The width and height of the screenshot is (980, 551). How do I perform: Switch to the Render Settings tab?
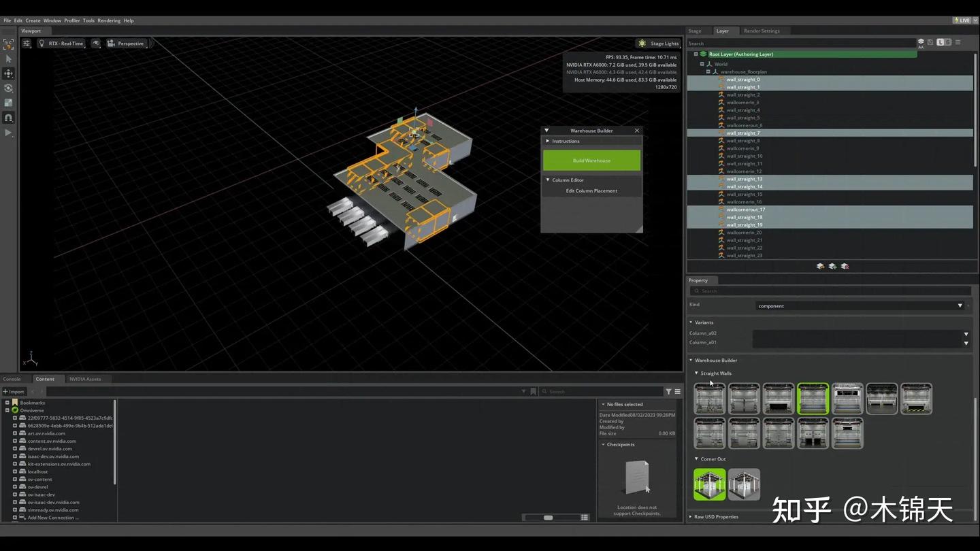762,31
